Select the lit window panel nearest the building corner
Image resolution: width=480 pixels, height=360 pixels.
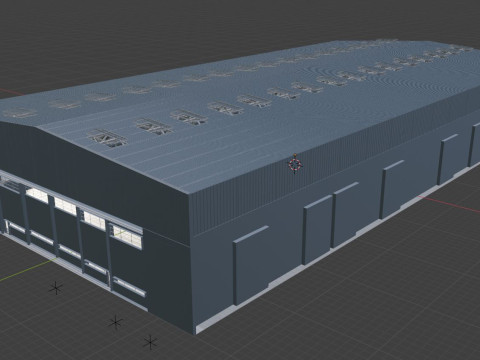tap(128, 236)
